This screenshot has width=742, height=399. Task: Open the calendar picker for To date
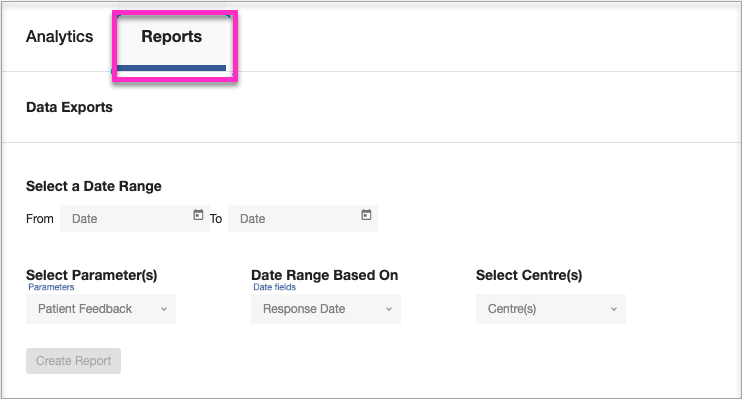366,215
